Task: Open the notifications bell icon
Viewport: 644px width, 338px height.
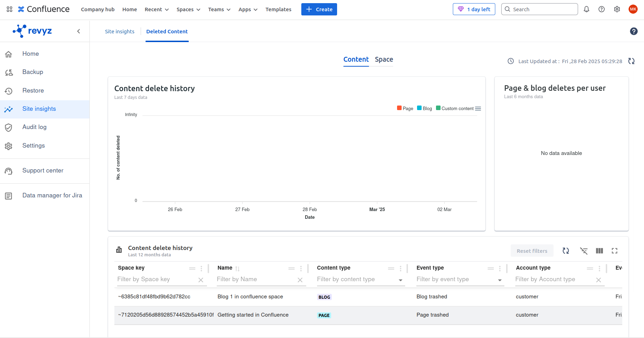Action: tap(586, 9)
